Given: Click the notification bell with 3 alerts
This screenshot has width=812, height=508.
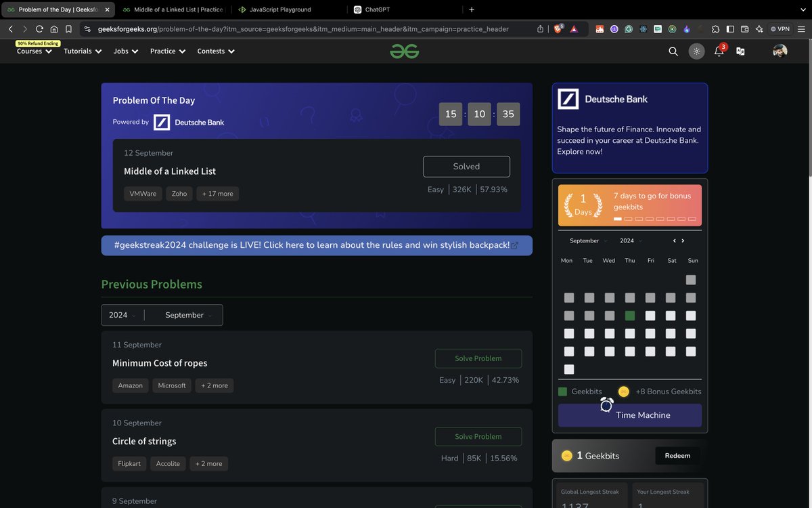Looking at the screenshot, I should click(x=718, y=51).
